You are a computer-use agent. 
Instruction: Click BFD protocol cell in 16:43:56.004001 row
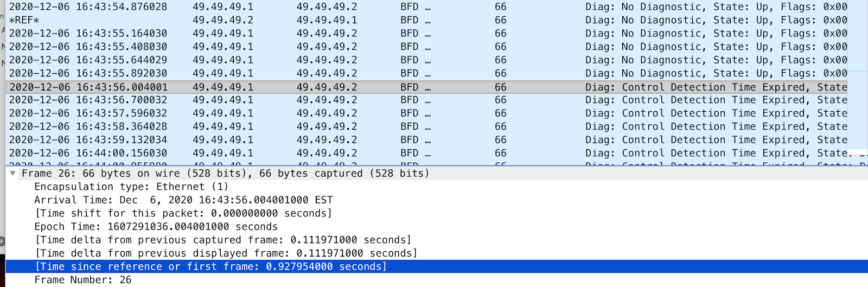(416, 87)
